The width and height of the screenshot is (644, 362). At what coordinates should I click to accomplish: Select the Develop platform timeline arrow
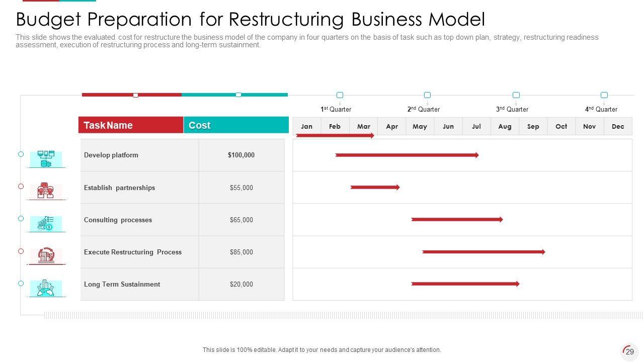tap(407, 155)
